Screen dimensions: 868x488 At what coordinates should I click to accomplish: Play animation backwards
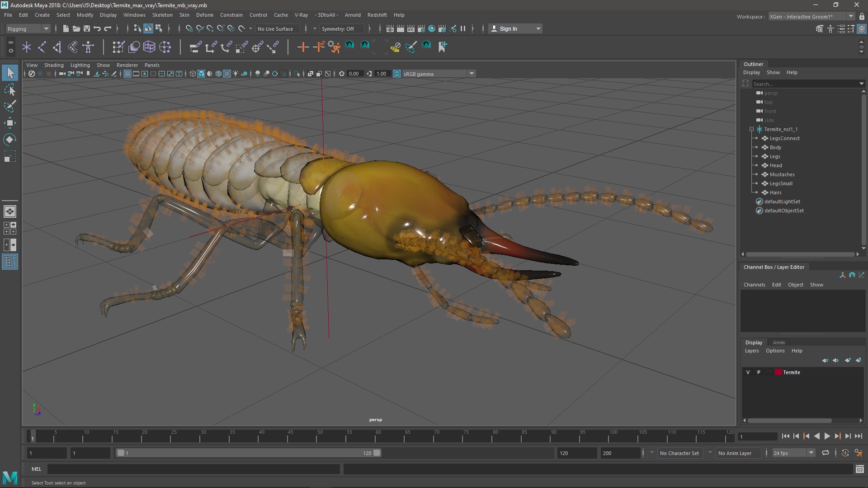coord(816,436)
